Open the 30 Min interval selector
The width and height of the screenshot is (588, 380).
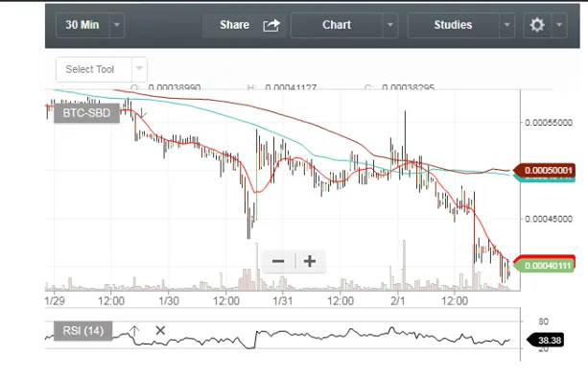pyautogui.click(x=82, y=25)
